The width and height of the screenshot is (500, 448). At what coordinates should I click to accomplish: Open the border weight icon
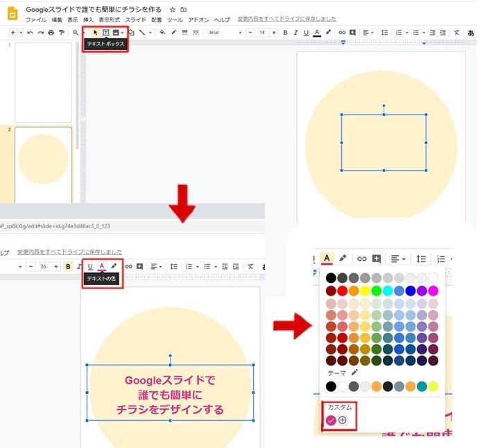click(x=184, y=33)
